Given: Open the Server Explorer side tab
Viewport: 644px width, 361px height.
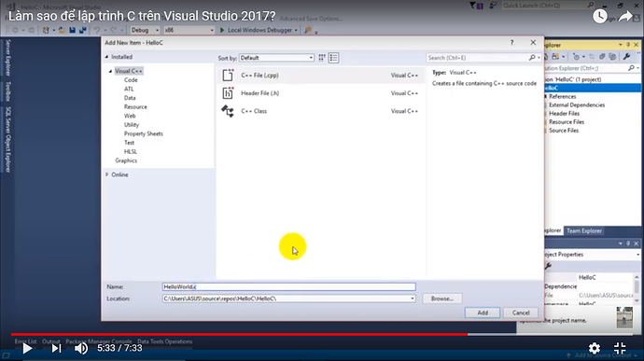Looking at the screenshot, I should pos(7,58).
